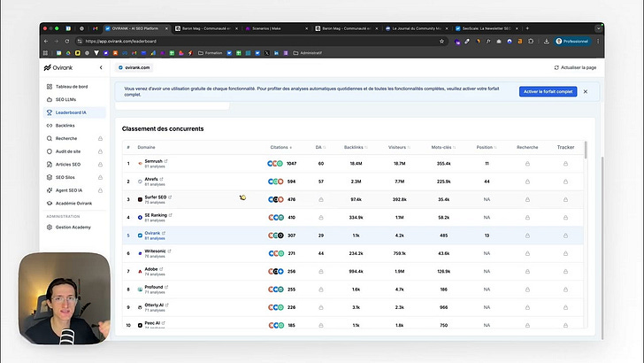Click lock icon beside SEO Silos
The image size is (644, 363).
100,178
